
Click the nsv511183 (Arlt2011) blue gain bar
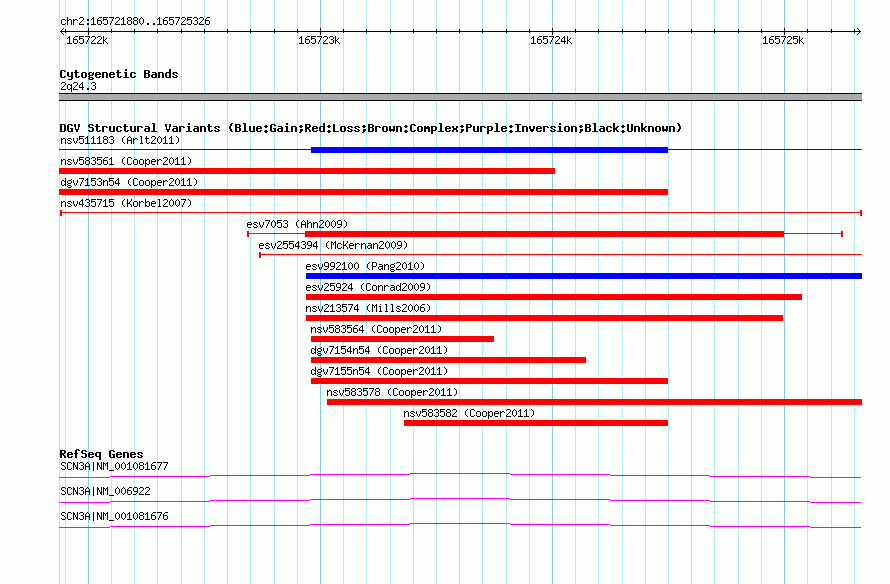tap(489, 150)
